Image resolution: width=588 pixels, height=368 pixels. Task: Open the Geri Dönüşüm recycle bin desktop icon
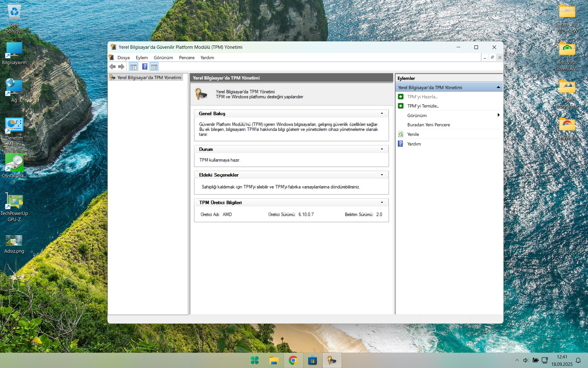[x=14, y=18]
